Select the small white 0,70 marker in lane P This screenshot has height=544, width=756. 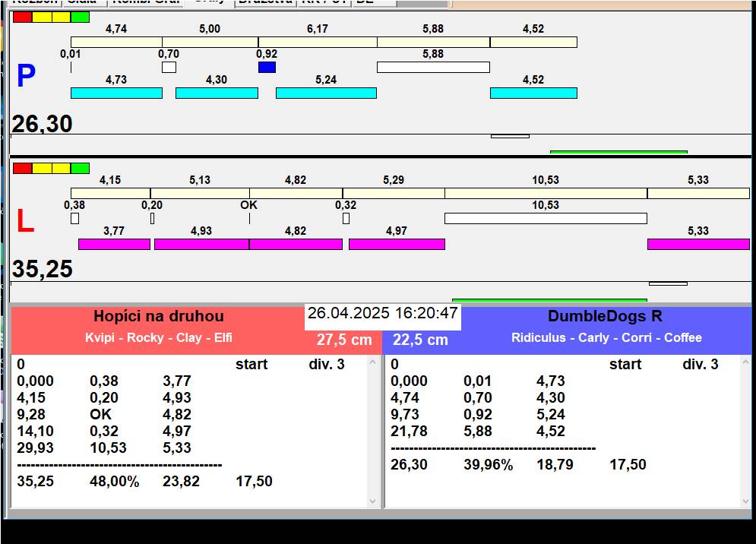click(x=169, y=68)
